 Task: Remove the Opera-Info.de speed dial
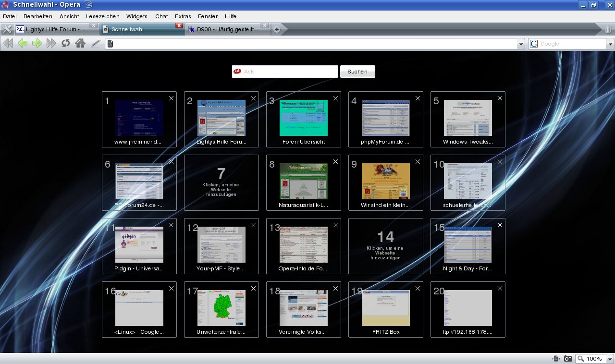click(x=335, y=225)
